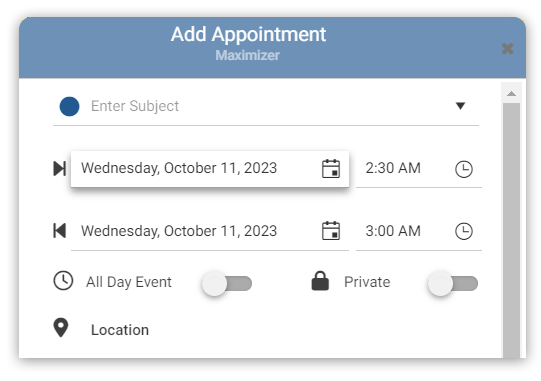Turn on the Private toggle
Image resolution: width=541 pixels, height=381 pixels.
(453, 283)
